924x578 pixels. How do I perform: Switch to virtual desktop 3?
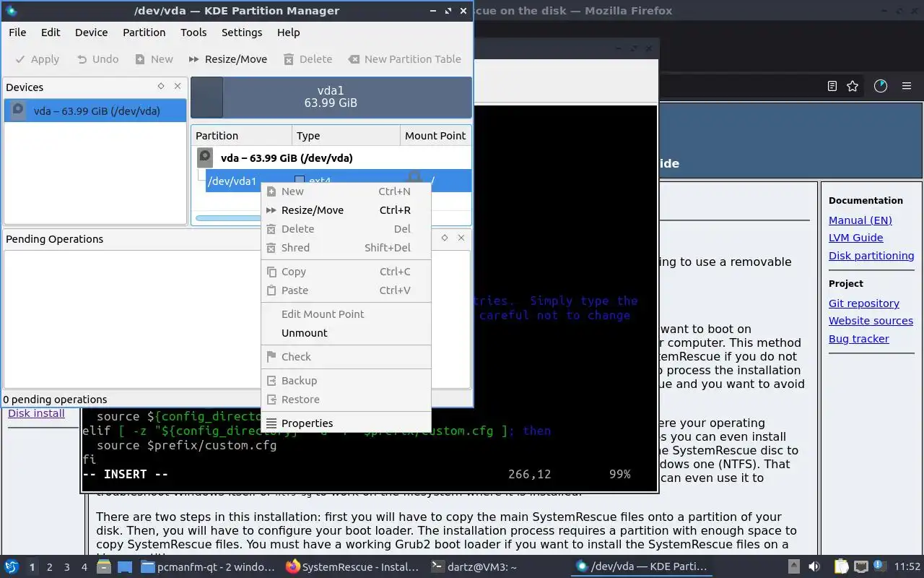(67, 567)
